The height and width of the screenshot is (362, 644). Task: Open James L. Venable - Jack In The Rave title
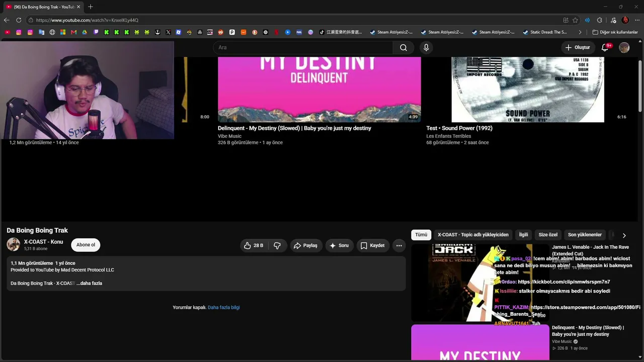(590, 250)
